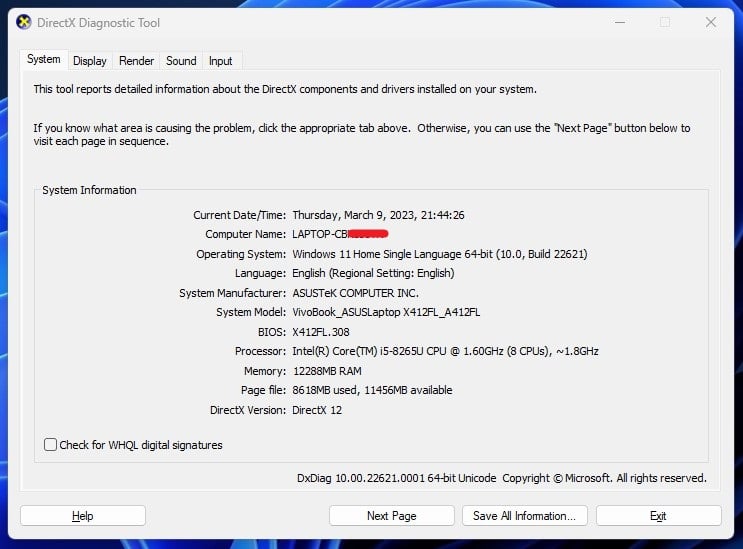Switch to the System tab
The image size is (743, 549).
[x=44, y=59]
